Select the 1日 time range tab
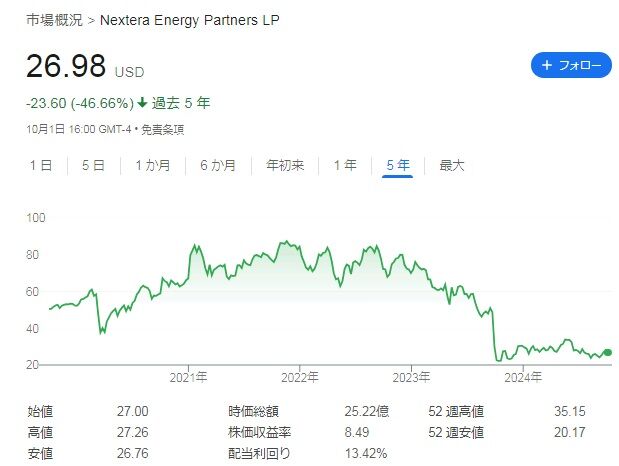Viewport: 619px width, 466px height. [40, 166]
